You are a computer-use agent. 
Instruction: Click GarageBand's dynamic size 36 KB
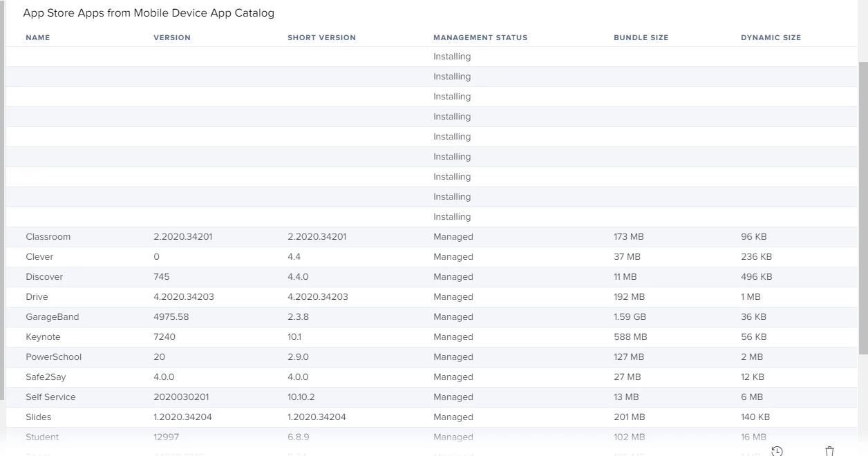pos(754,317)
